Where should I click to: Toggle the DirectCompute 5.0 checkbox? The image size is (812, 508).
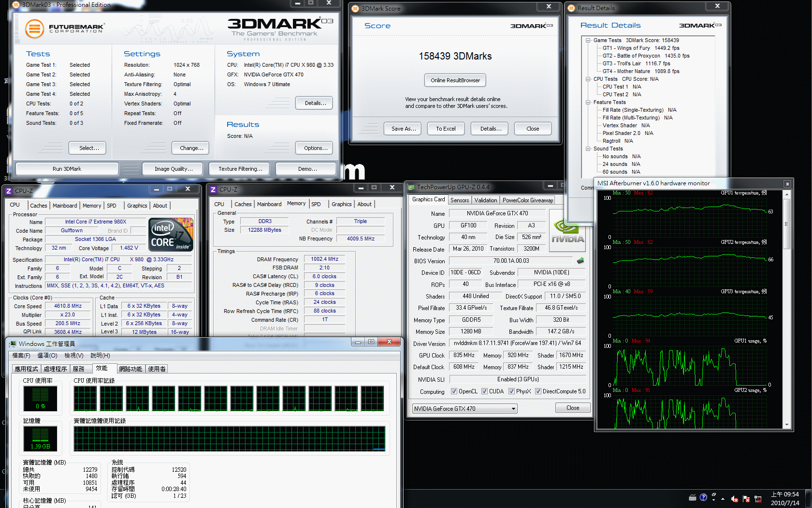tap(538, 391)
